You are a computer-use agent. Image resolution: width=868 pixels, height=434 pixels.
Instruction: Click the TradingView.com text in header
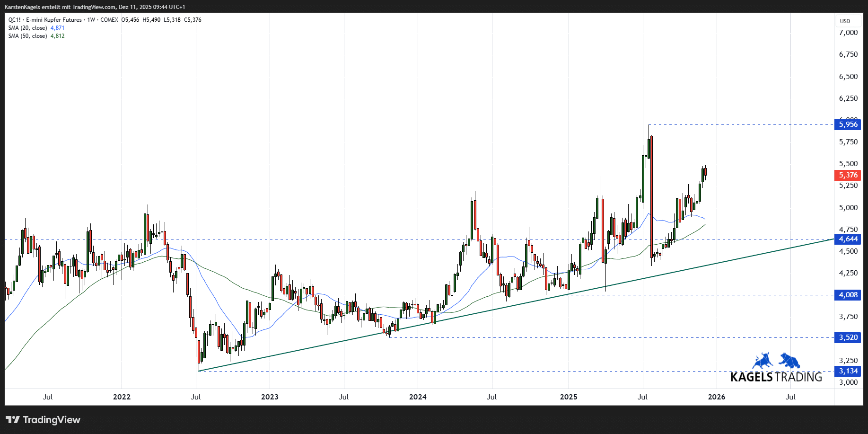(94, 7)
